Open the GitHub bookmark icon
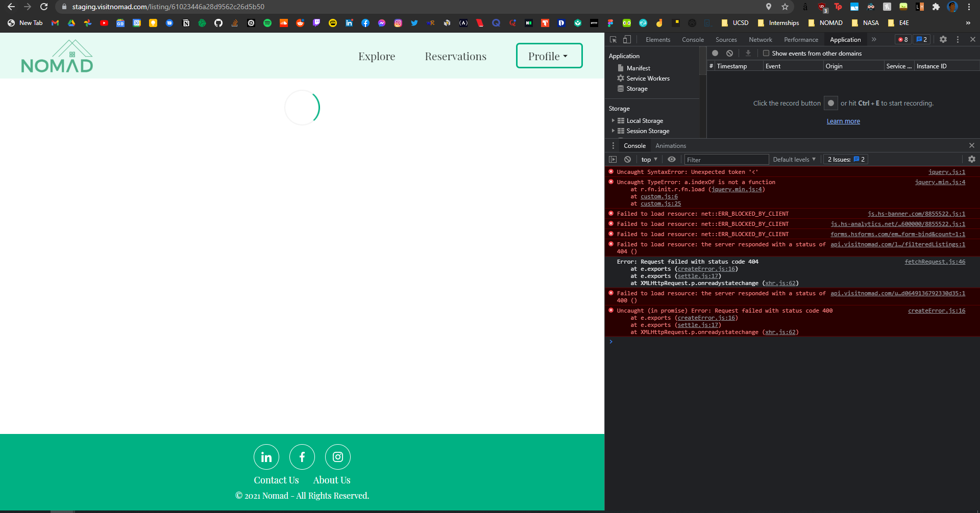 [218, 23]
